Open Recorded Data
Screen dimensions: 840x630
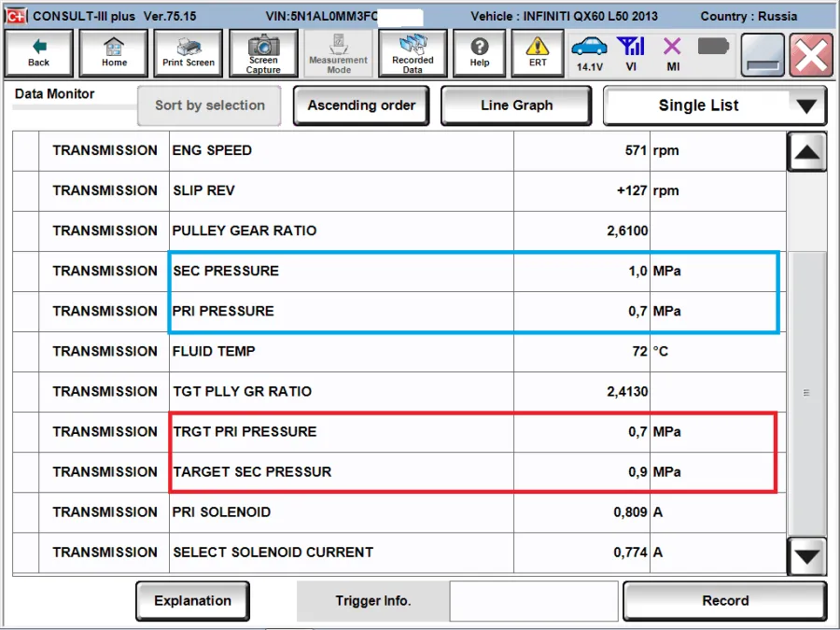coord(413,53)
